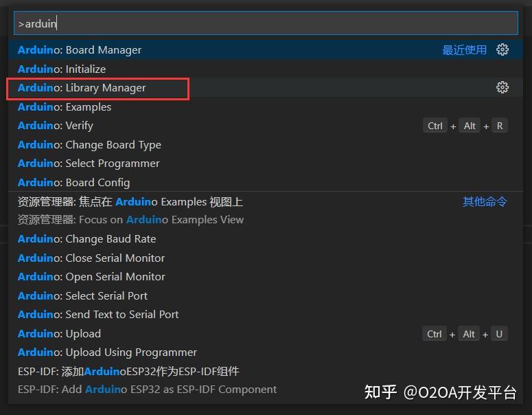Select Arduino: Change Board Type

pyautogui.click(x=266, y=145)
